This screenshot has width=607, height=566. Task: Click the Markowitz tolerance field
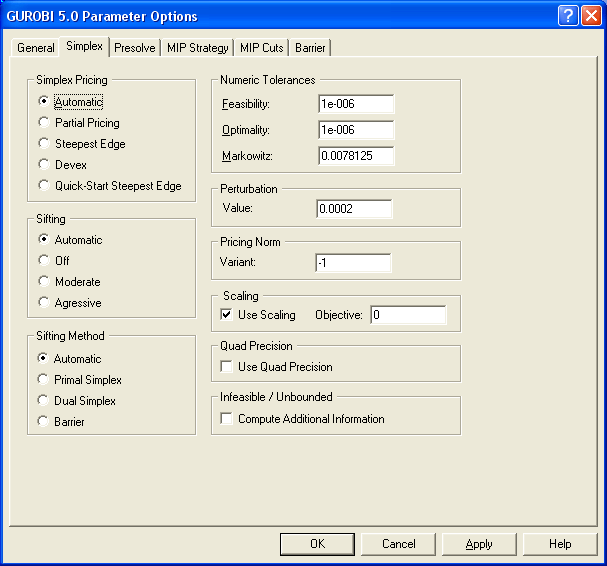[x=356, y=156]
